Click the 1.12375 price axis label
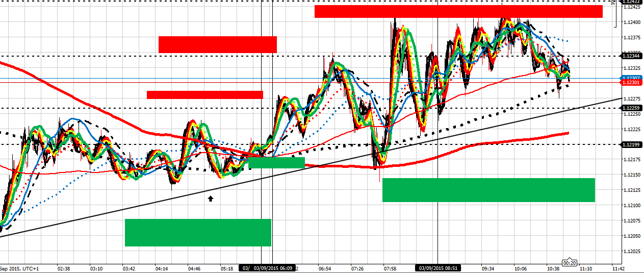The image size is (644, 273). point(631,37)
